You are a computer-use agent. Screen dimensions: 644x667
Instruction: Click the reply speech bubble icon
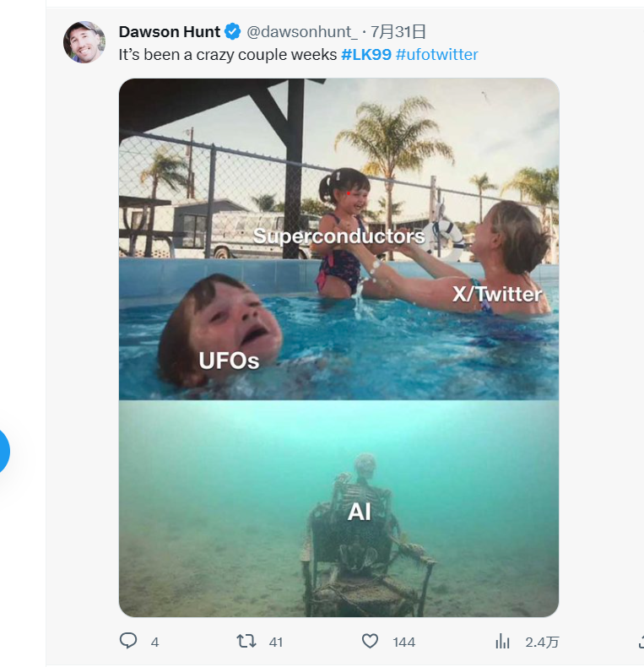[128, 641]
